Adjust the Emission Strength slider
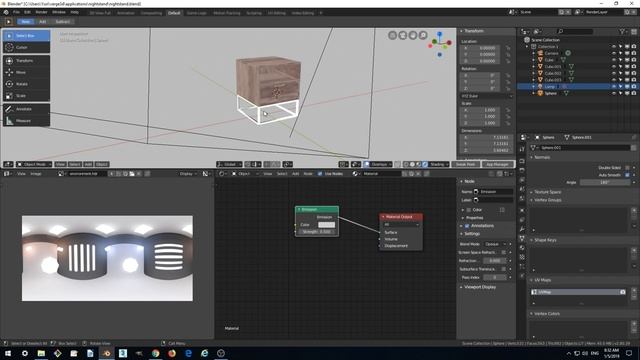The image size is (640, 360). (317, 231)
